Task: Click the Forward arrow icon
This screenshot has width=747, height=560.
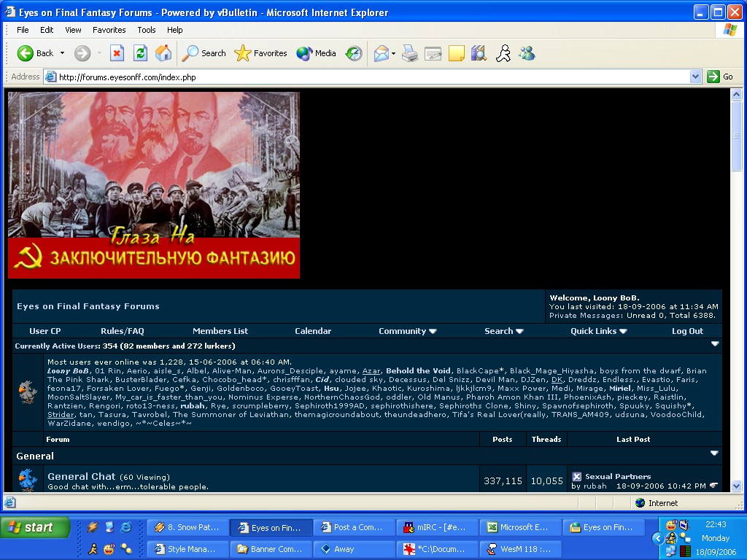Action: pyautogui.click(x=82, y=53)
